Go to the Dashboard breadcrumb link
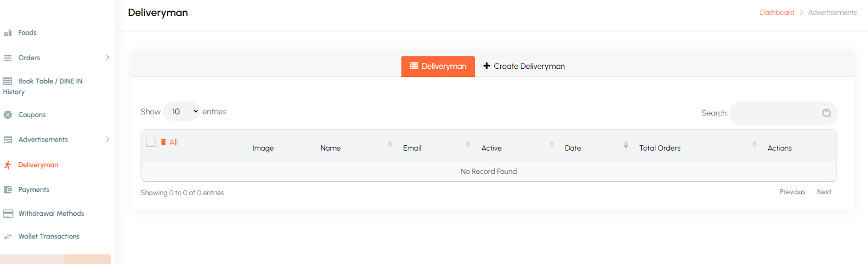The height and width of the screenshot is (264, 868). [x=776, y=12]
